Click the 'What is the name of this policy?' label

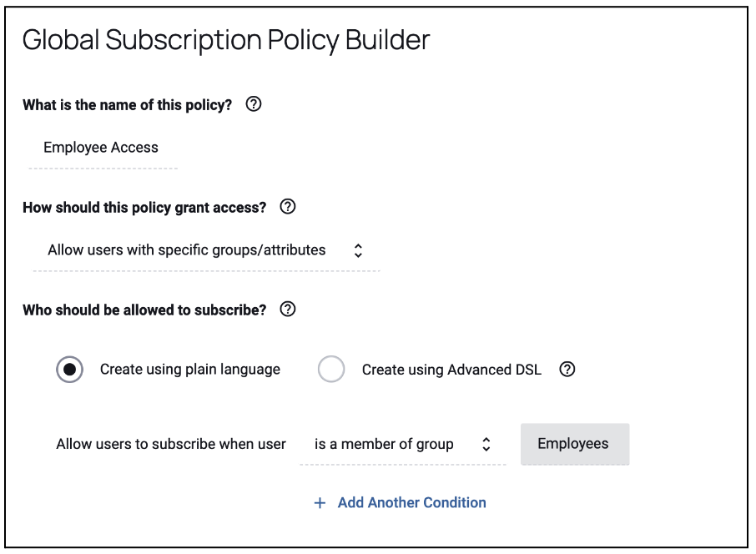click(128, 106)
